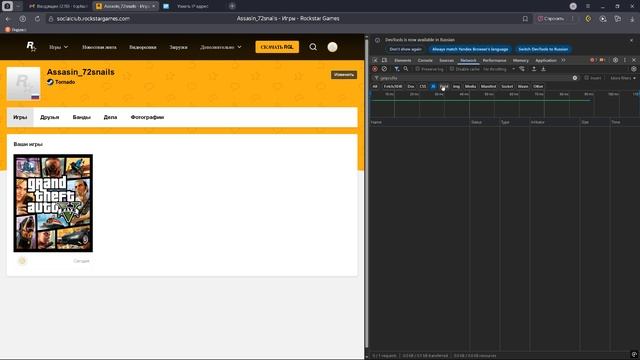Open the Grand Theft Auto V game cover

point(53,203)
